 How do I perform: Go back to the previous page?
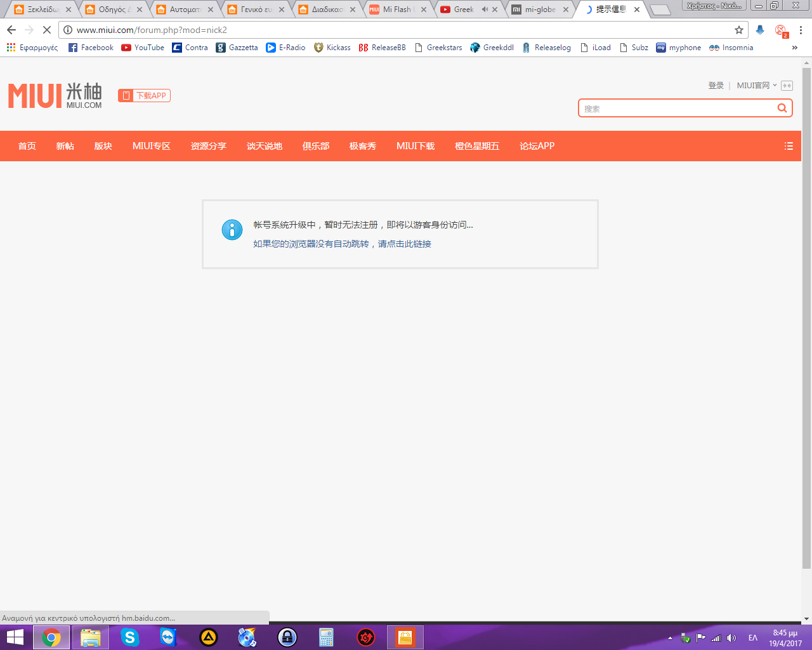[x=11, y=30]
